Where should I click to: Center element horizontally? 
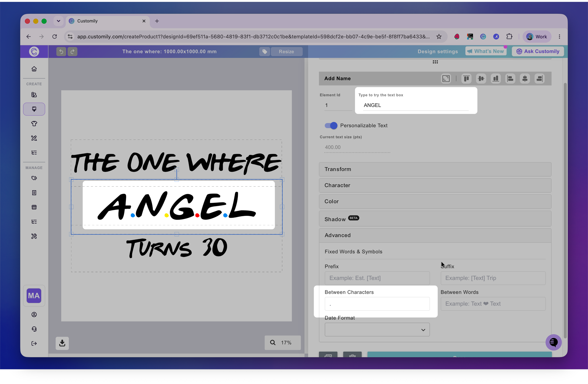coord(525,79)
